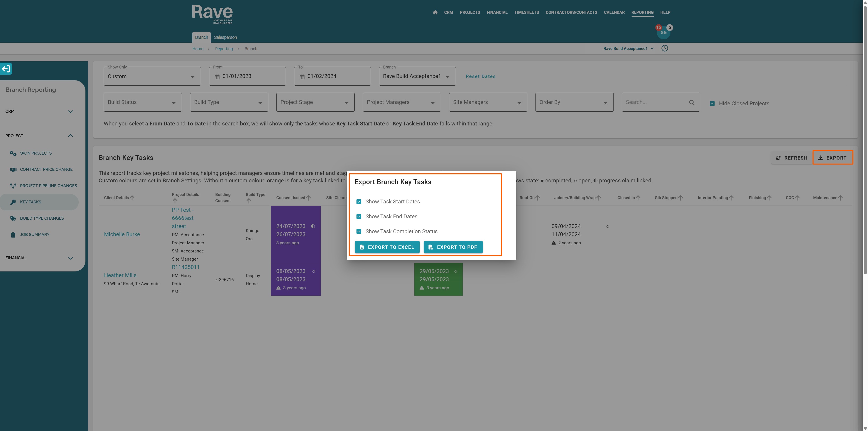This screenshot has width=868, height=431.
Task: Click Export to Excel button
Action: tap(387, 247)
